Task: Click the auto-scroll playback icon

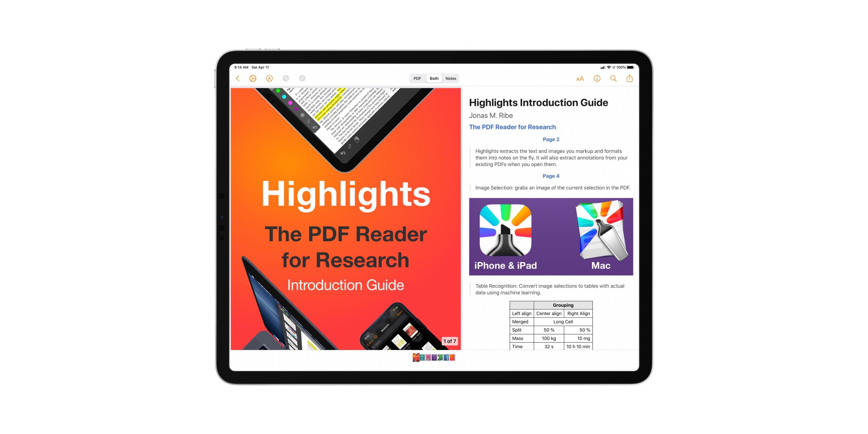Action: (253, 78)
